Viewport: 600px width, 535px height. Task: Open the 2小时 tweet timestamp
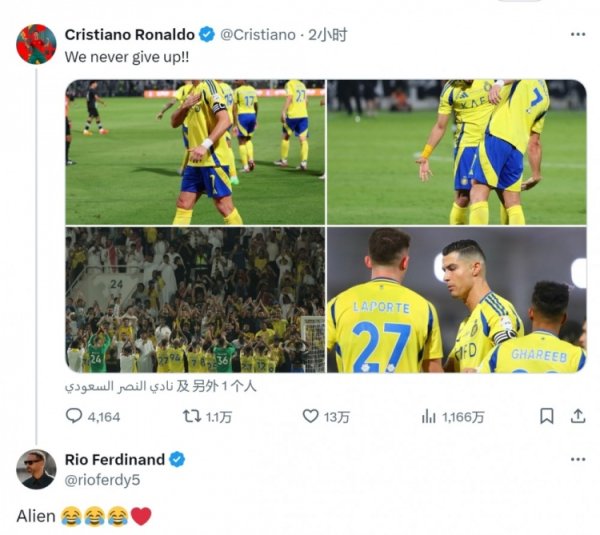pyautogui.click(x=328, y=35)
